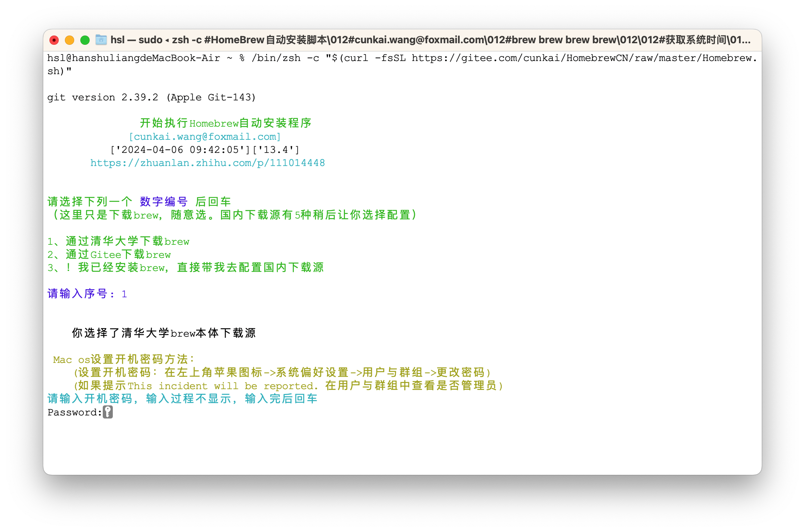Click the window title text 'hsl — sudo'
Viewport: 805px width, 532px height.
[136, 40]
